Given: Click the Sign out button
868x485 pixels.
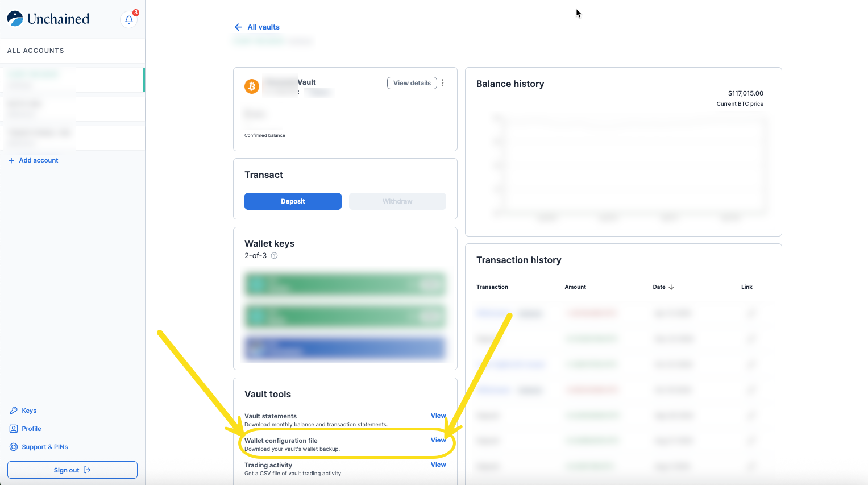Looking at the screenshot, I should 72,470.
